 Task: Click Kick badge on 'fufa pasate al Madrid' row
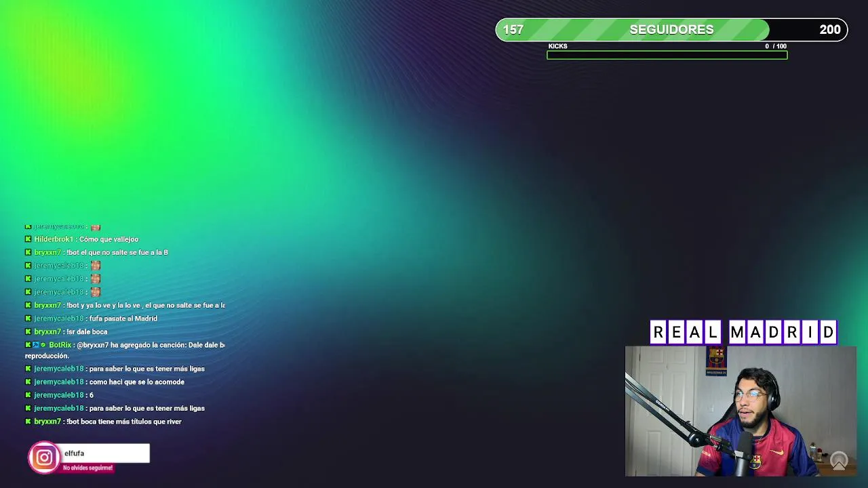tap(28, 319)
